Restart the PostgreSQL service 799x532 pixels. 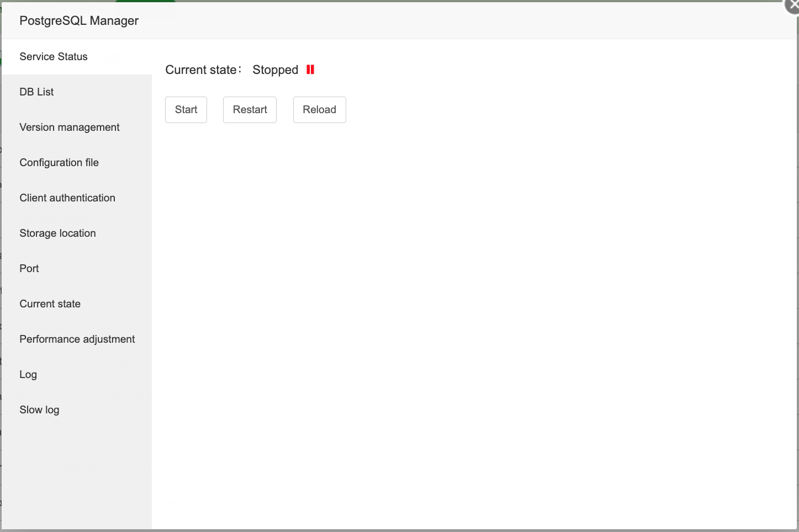point(250,109)
